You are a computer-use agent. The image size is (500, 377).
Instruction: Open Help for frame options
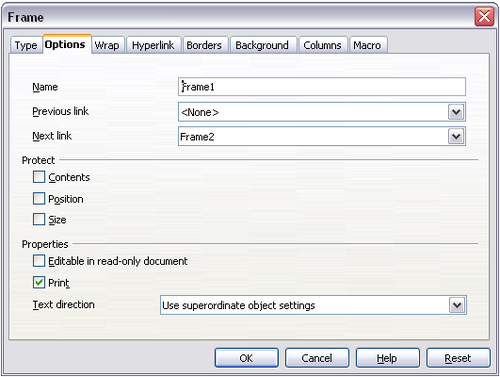[388, 358]
